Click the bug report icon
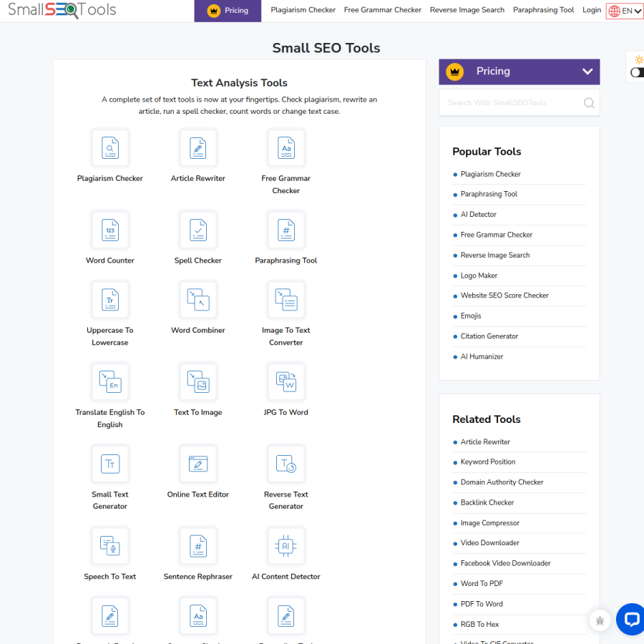Viewport: 644px width, 644px height. [x=600, y=620]
